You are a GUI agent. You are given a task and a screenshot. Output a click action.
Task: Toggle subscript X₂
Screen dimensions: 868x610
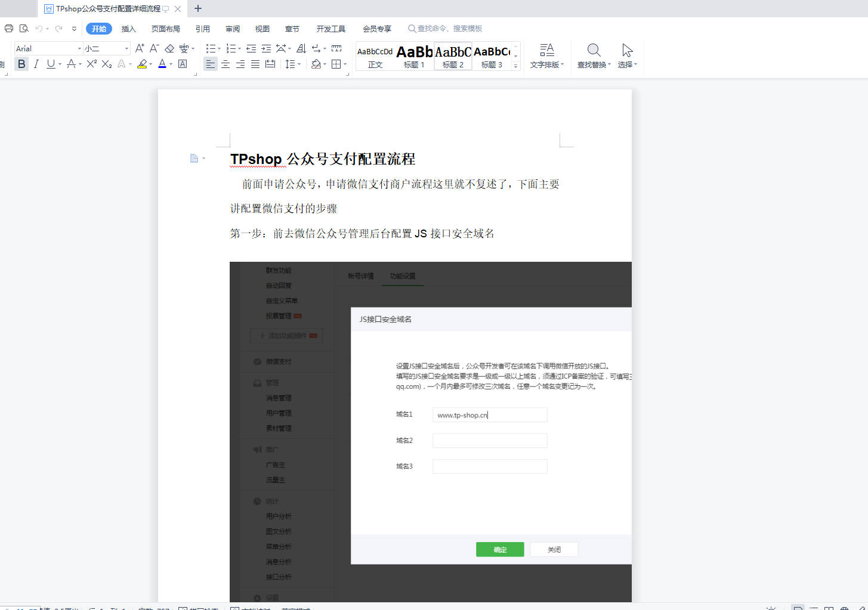107,64
